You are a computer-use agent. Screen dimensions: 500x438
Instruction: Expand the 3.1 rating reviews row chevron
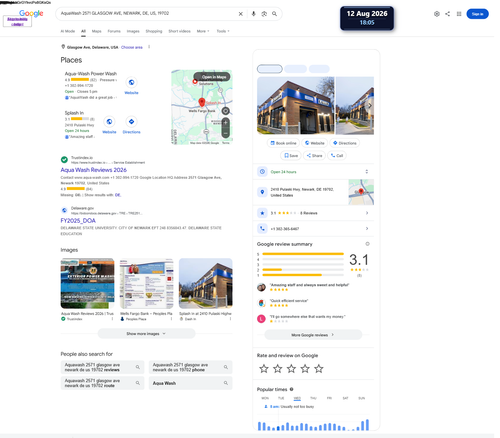(x=367, y=213)
